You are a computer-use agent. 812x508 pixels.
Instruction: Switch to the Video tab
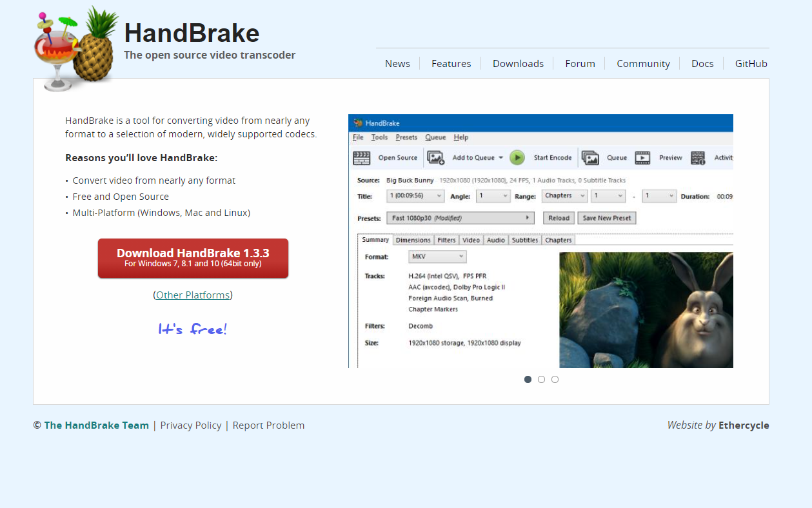(471, 240)
